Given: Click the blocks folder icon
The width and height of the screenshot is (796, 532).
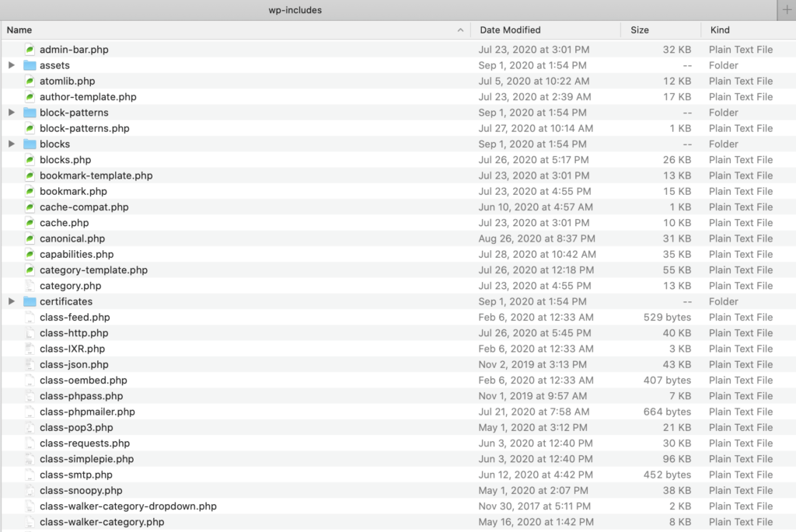Looking at the screenshot, I should click(30, 144).
